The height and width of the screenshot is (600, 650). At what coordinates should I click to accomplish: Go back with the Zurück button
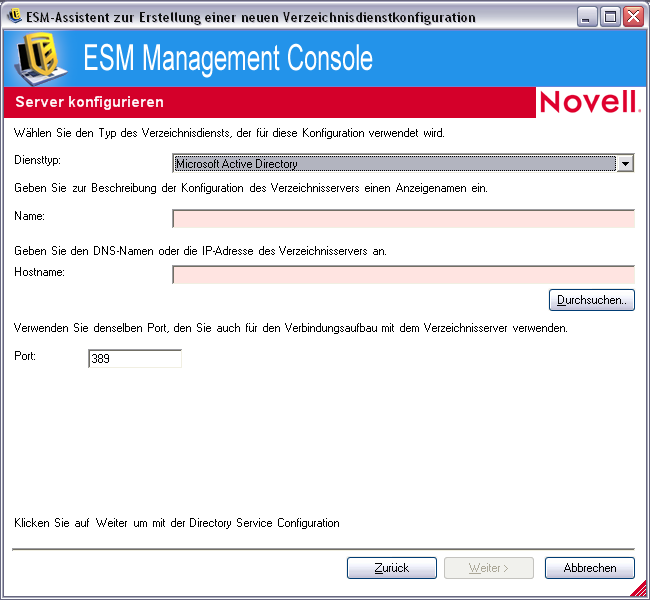coord(392,568)
